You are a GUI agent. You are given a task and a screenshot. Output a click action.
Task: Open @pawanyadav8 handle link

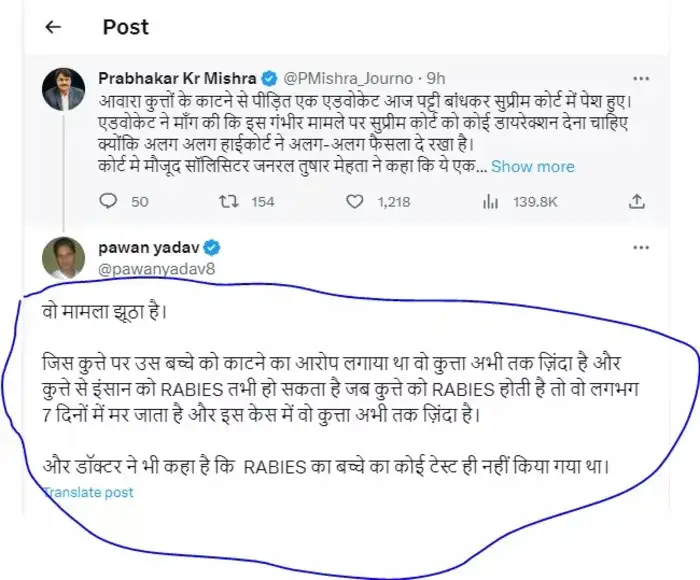157,269
